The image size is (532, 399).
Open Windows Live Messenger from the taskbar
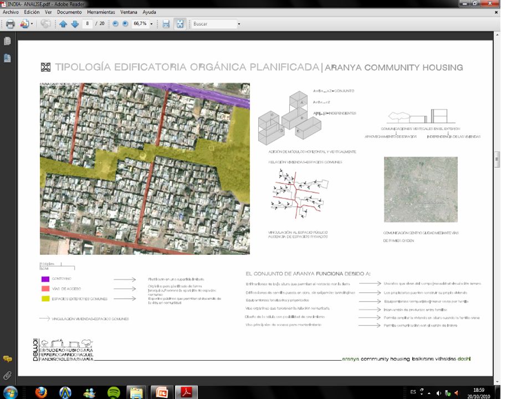[89, 392]
